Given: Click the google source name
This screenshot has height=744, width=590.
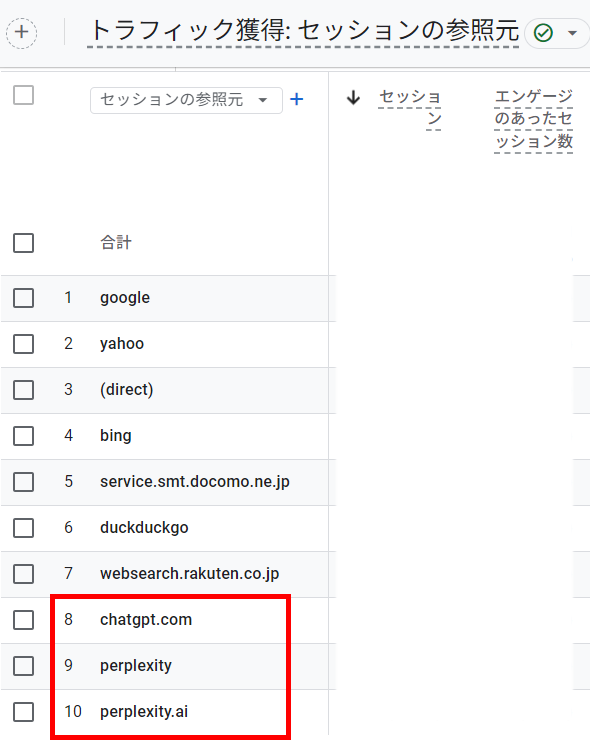Looking at the screenshot, I should [125, 298].
